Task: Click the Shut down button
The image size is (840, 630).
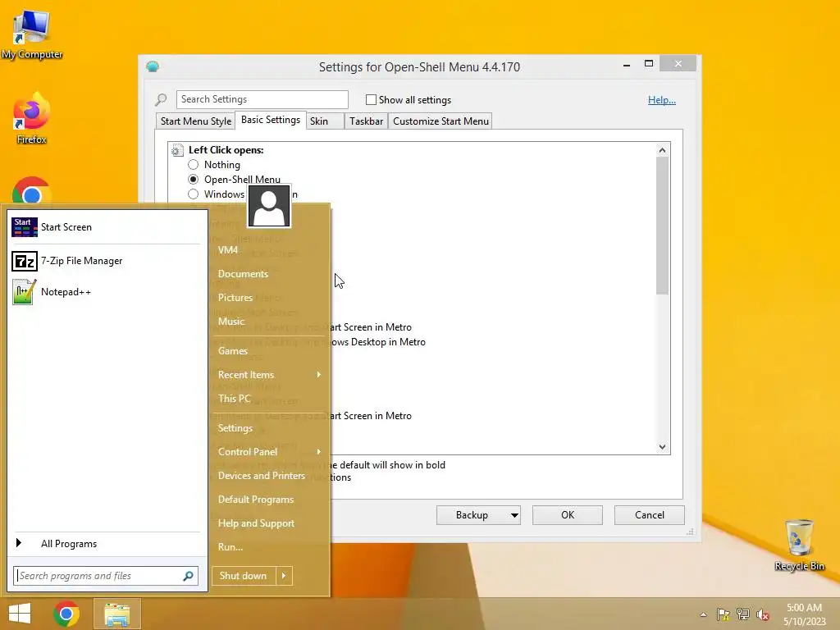Action: point(244,576)
